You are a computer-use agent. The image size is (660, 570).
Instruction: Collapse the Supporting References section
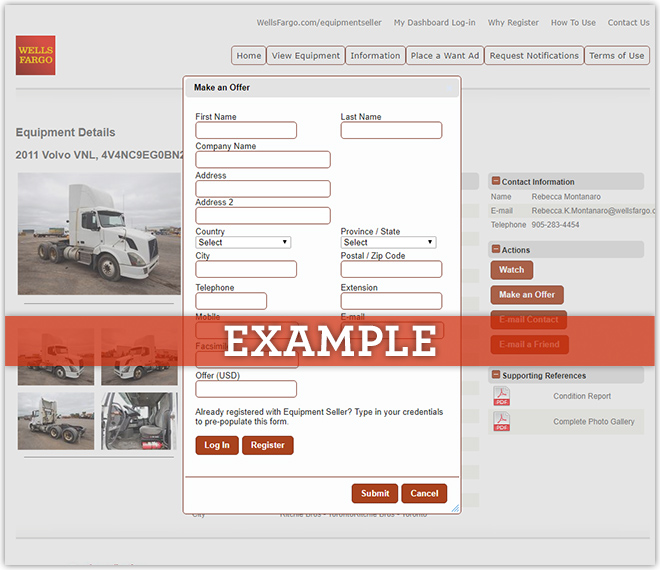pyautogui.click(x=496, y=375)
